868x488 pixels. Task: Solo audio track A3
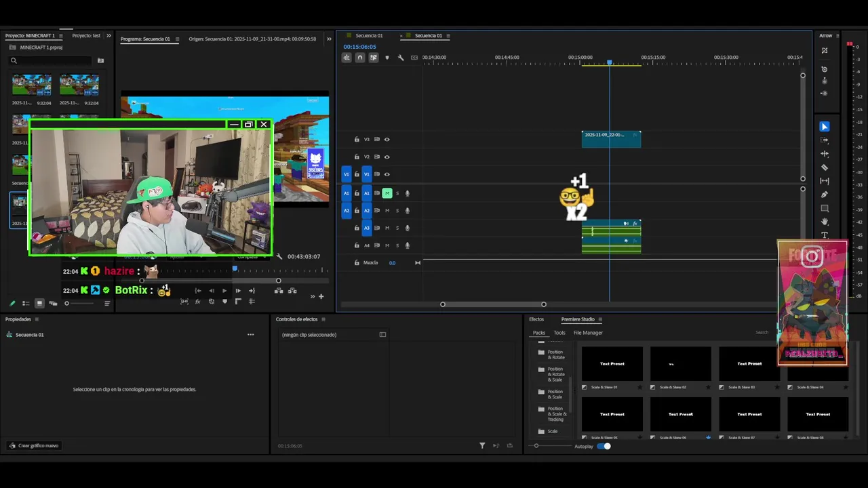pos(397,228)
